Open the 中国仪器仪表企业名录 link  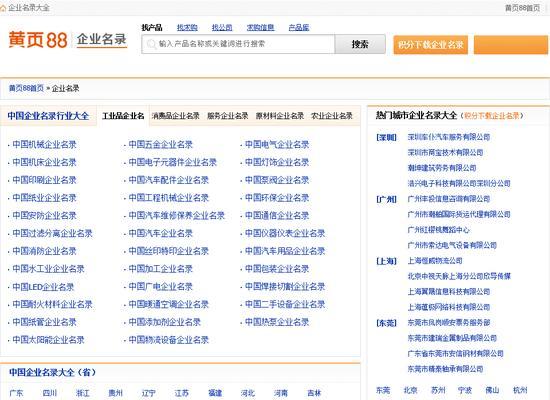[x=285, y=233]
